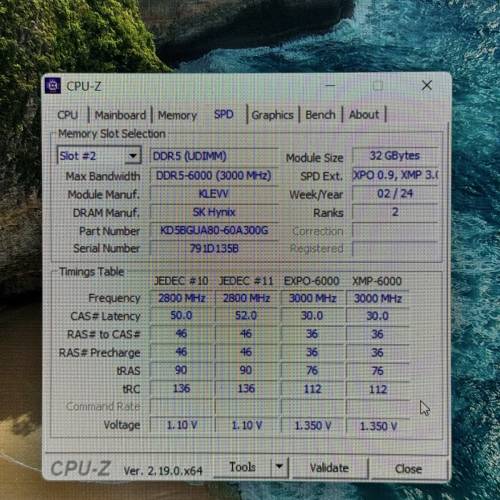The image size is (500, 500).
Task: Open the Tools dropdown arrow
Action: [279, 467]
